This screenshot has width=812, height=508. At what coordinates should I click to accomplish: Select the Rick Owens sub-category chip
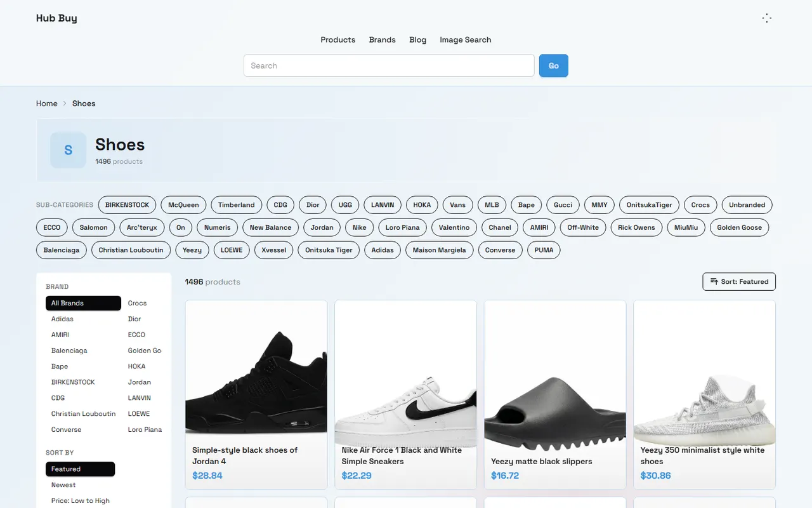636,227
